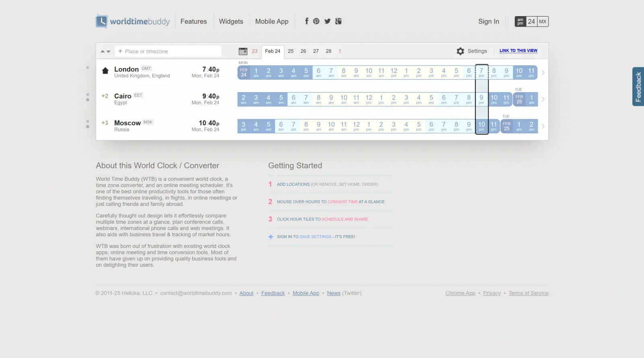Viewport: 644px width, 358px height.
Task: Open the Features menu
Action: tap(194, 21)
